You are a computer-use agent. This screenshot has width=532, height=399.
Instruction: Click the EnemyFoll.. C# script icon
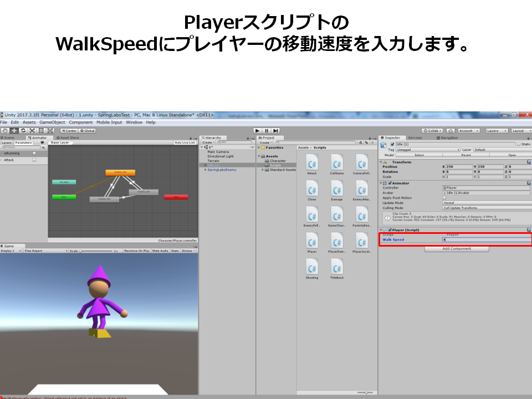tap(312, 214)
